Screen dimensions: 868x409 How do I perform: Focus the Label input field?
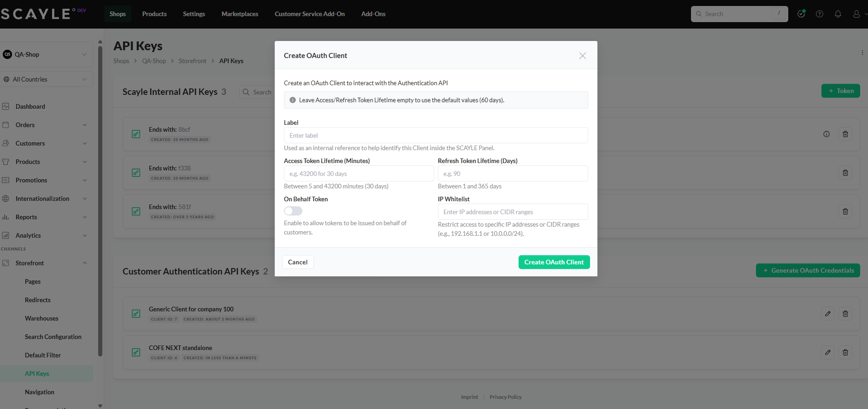[436, 135]
